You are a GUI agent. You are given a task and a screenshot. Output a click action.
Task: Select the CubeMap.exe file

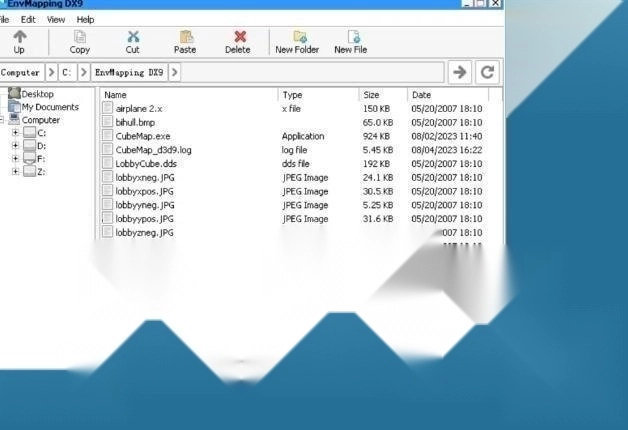click(143, 136)
